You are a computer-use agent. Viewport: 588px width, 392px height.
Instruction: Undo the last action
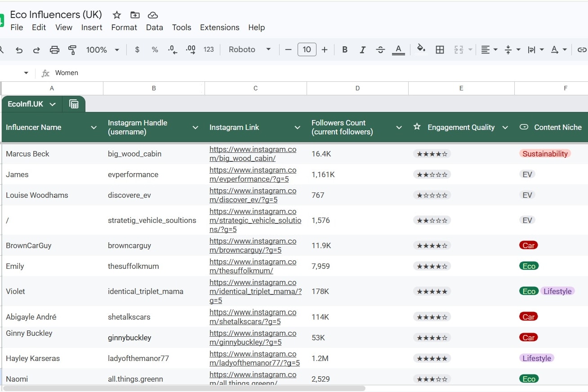pos(19,50)
